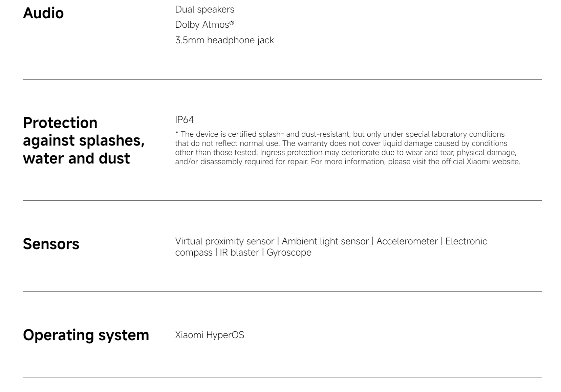Click Virtual proximity sensor text
The image size is (561, 392).
click(x=224, y=241)
